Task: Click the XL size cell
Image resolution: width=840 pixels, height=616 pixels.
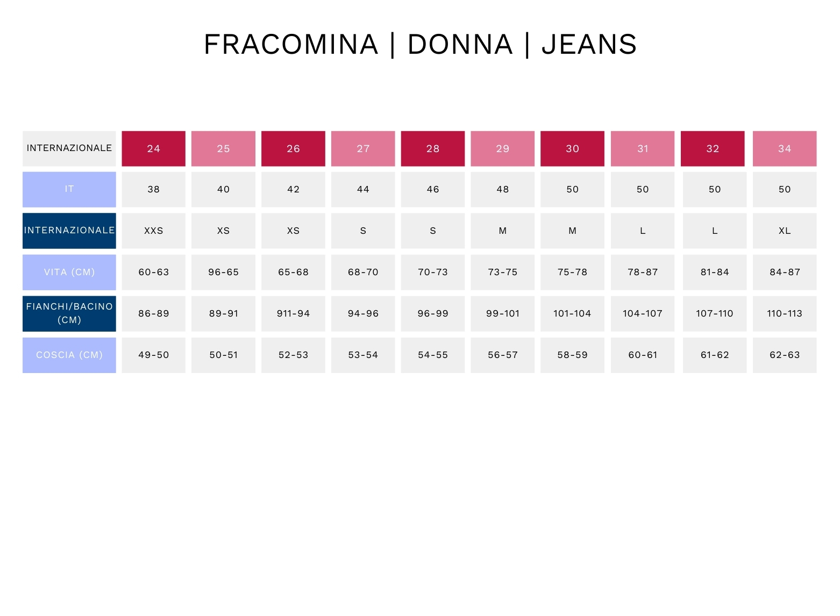Action: tap(785, 231)
